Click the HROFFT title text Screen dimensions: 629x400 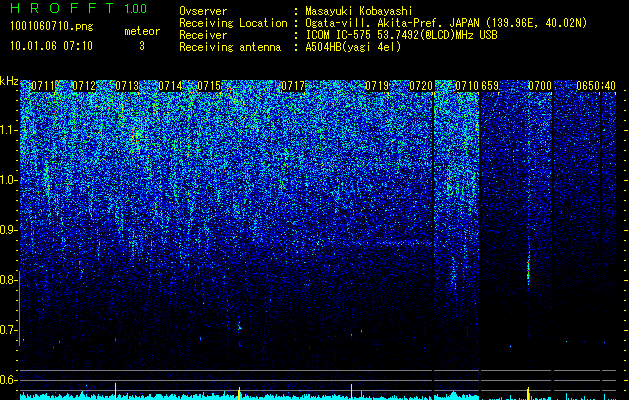[x=61, y=8]
